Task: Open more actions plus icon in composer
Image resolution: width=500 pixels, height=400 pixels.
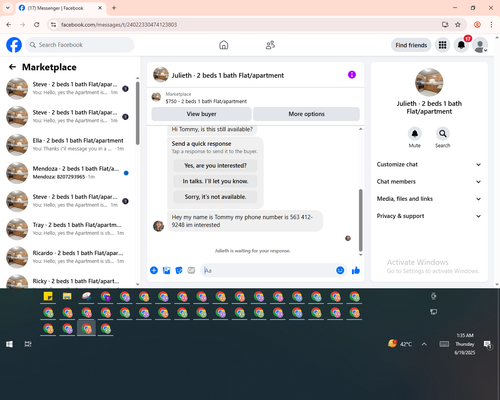Action: pyautogui.click(x=154, y=270)
